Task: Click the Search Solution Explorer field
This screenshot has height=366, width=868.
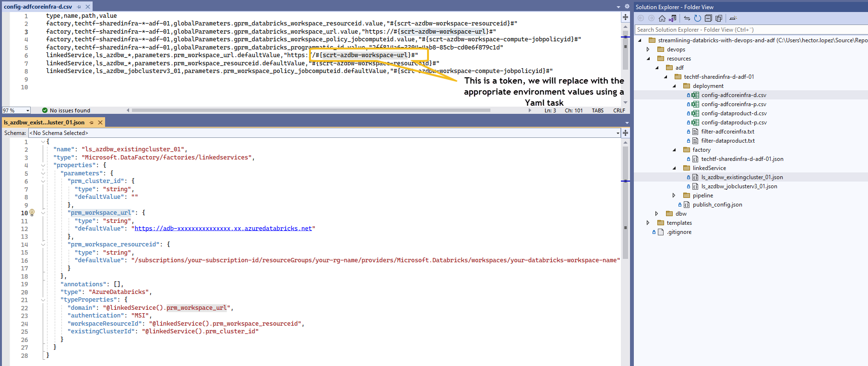Action: [751, 30]
